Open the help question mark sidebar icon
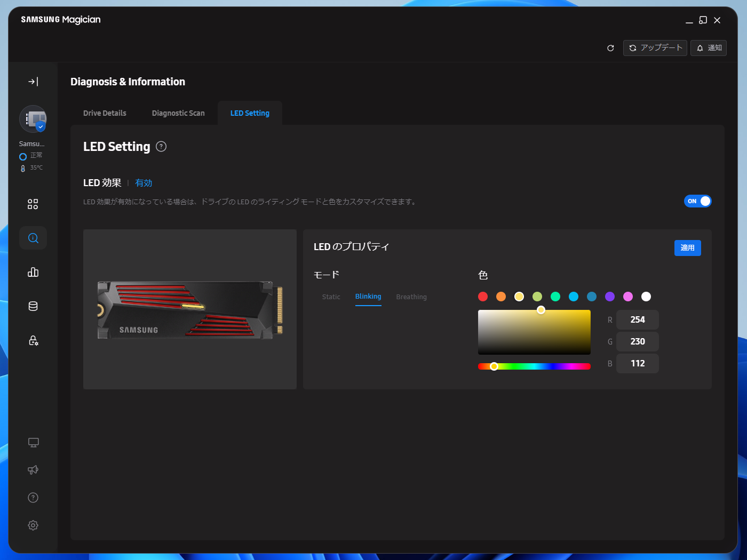This screenshot has height=560, width=747. point(33,498)
